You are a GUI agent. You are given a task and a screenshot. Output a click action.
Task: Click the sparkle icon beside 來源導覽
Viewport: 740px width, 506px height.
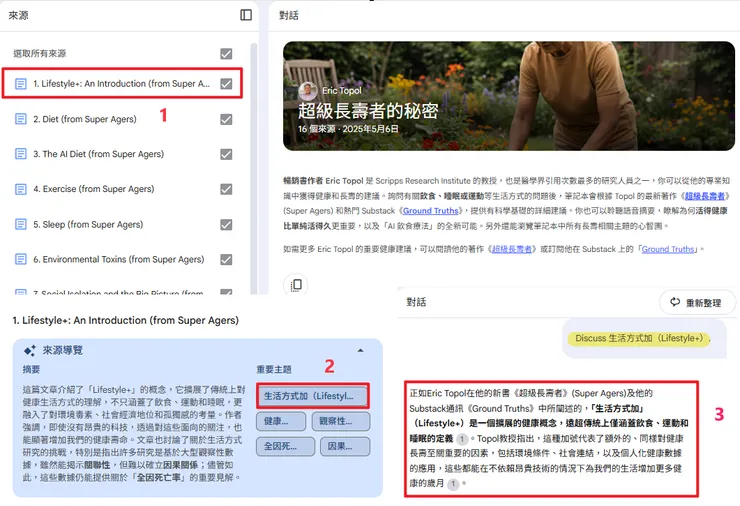click(x=30, y=350)
